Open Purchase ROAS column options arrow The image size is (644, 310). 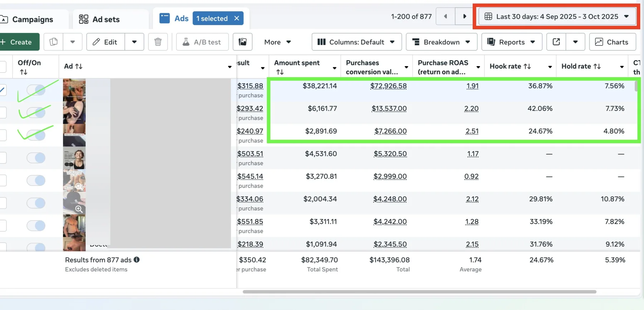478,67
